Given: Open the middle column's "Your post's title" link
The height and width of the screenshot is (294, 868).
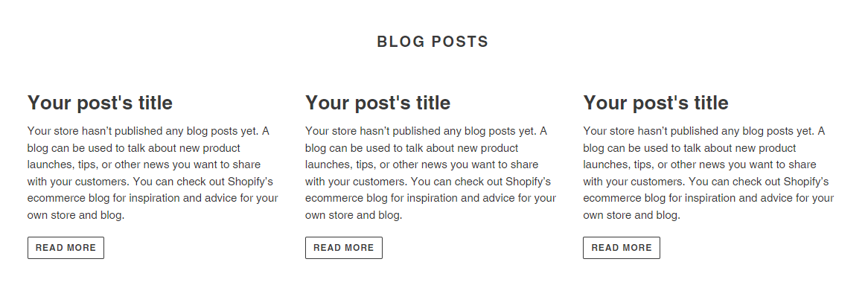Looking at the screenshot, I should click(x=378, y=103).
